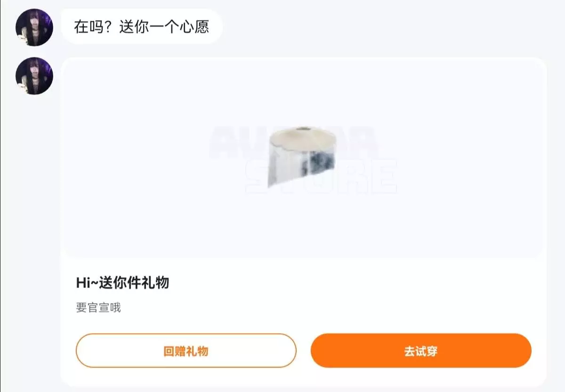The width and height of the screenshot is (565, 392).
Task: Tap the avatar next to the gift card
Action: pyautogui.click(x=34, y=76)
